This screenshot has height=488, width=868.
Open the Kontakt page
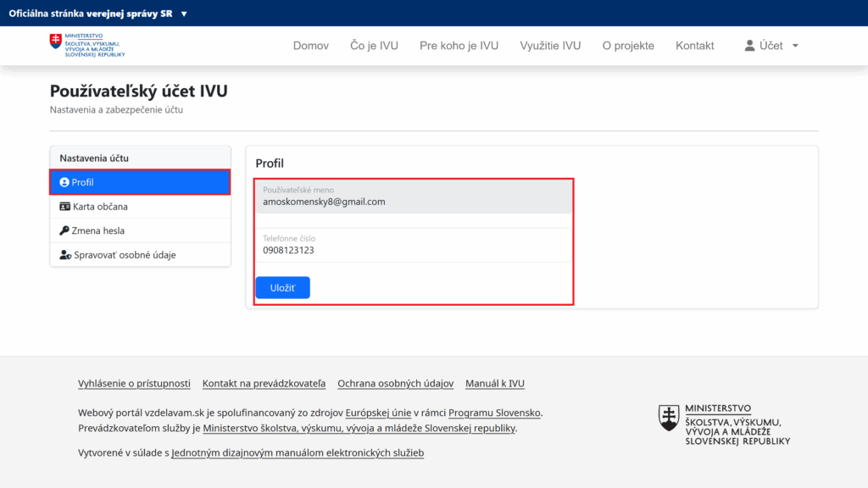pos(694,46)
